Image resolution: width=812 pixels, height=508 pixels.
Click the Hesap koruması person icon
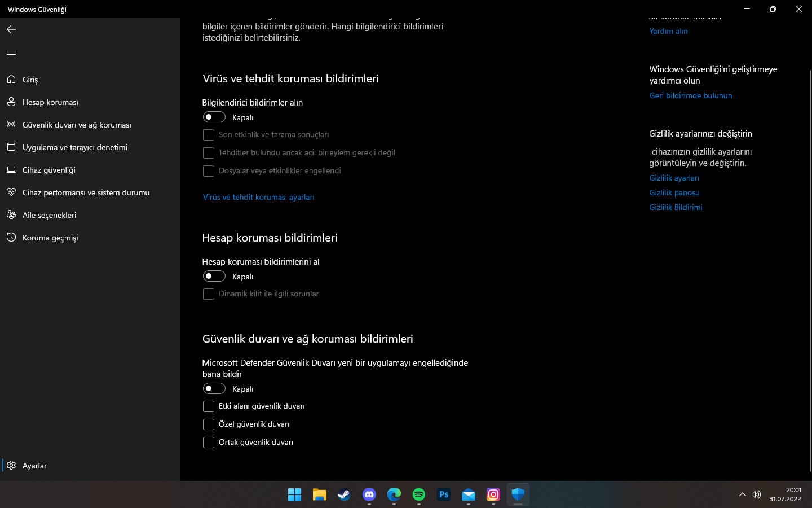[x=11, y=102]
